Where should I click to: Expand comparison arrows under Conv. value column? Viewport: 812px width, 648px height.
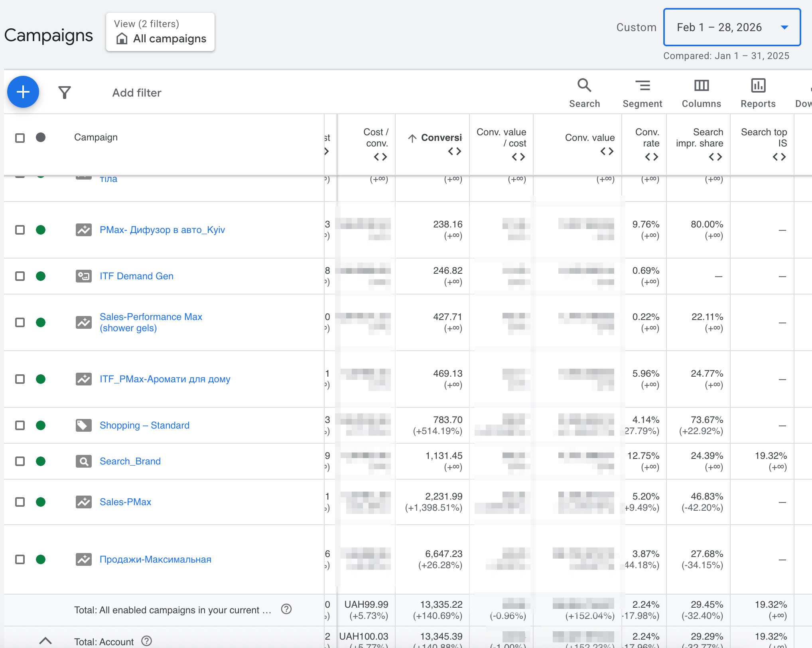(x=607, y=151)
